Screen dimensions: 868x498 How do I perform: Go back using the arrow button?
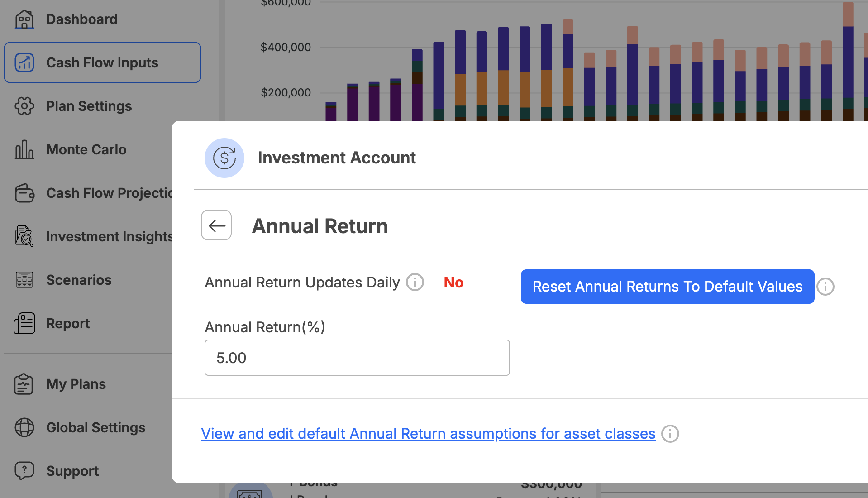click(x=216, y=225)
